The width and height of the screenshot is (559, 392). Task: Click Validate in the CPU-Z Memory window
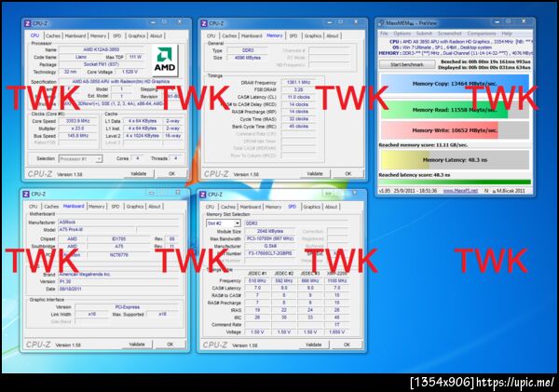tap(315, 174)
